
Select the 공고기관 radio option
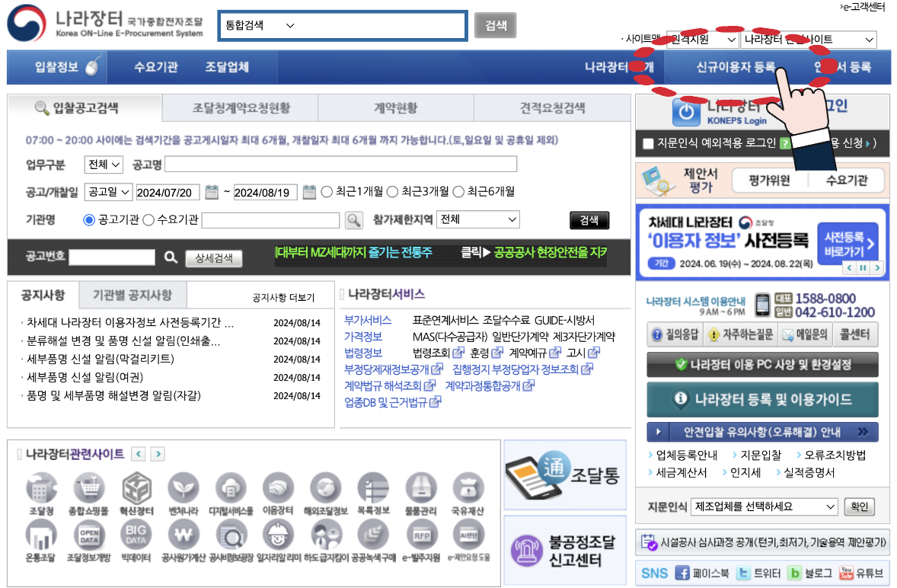click(x=88, y=219)
